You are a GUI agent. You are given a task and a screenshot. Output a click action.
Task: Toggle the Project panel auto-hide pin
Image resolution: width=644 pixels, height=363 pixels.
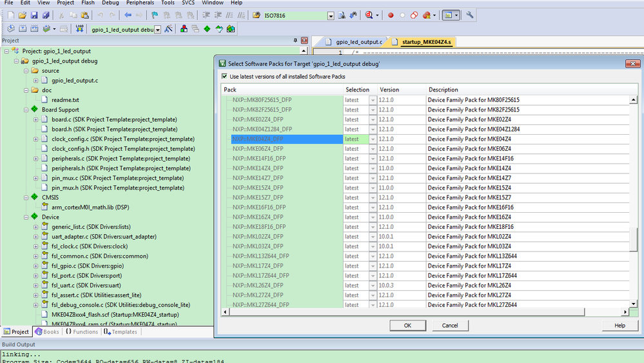(295, 40)
